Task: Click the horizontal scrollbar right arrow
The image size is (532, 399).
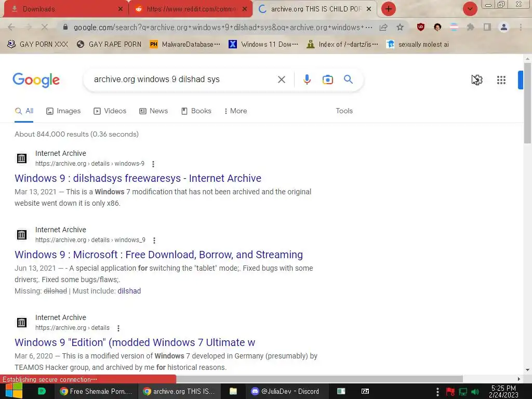Action: tap(519, 379)
